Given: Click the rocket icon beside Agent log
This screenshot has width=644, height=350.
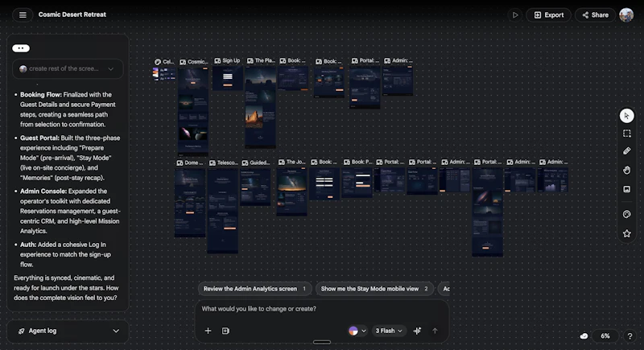Looking at the screenshot, I should click(x=22, y=331).
